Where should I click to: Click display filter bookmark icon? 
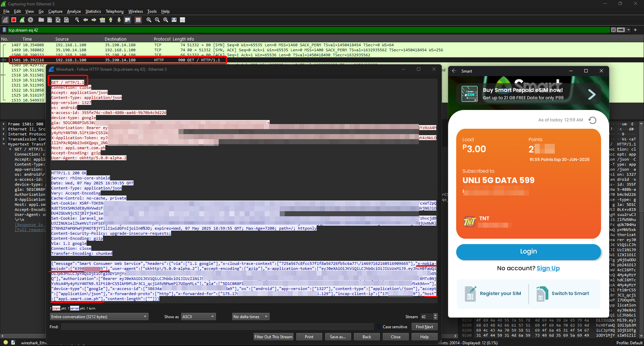click(4, 30)
